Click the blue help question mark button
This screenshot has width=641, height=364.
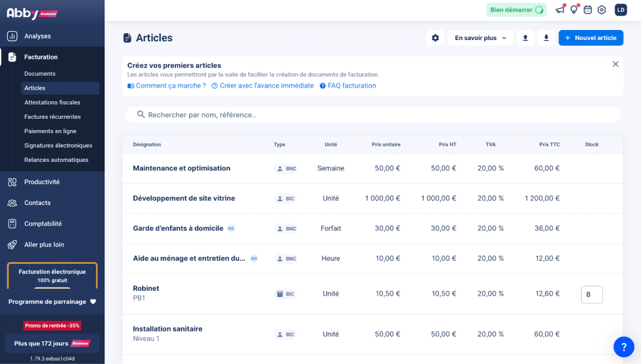click(623, 346)
